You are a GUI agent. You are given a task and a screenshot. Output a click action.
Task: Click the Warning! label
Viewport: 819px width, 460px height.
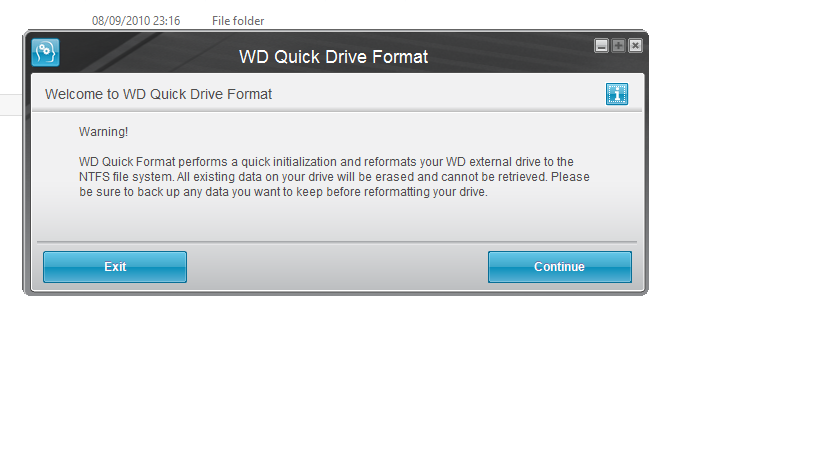pyautogui.click(x=103, y=132)
